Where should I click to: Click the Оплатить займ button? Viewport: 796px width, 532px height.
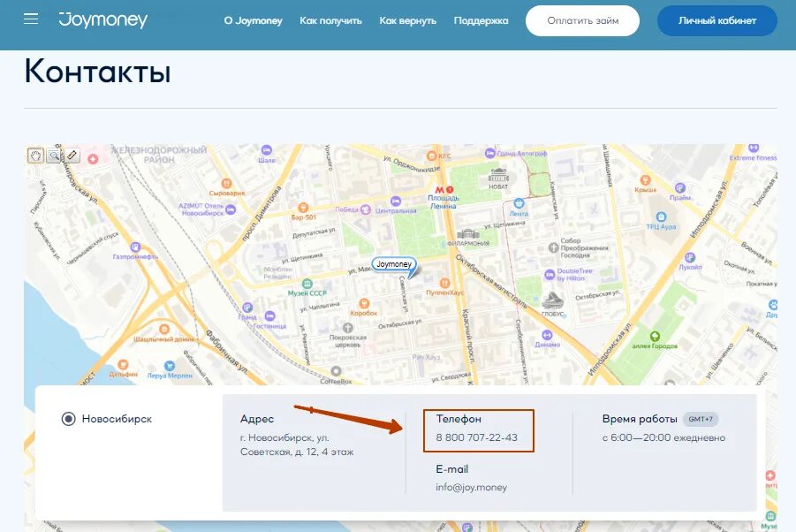tap(582, 21)
